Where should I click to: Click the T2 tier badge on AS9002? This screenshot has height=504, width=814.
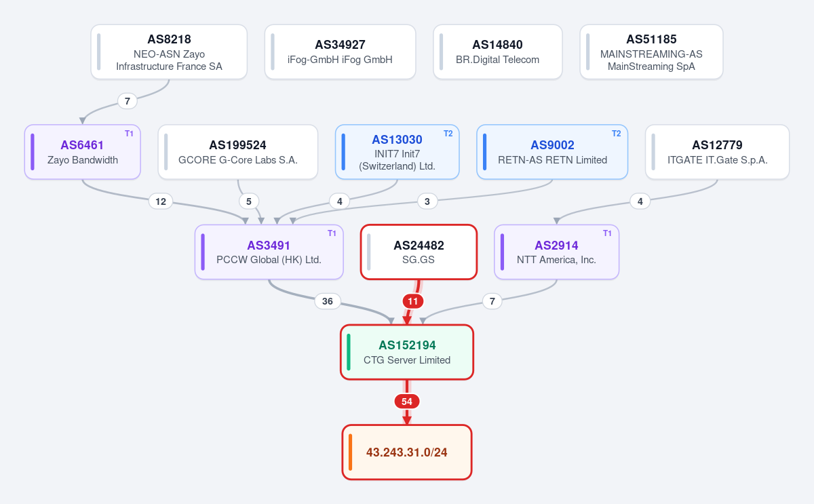616,134
